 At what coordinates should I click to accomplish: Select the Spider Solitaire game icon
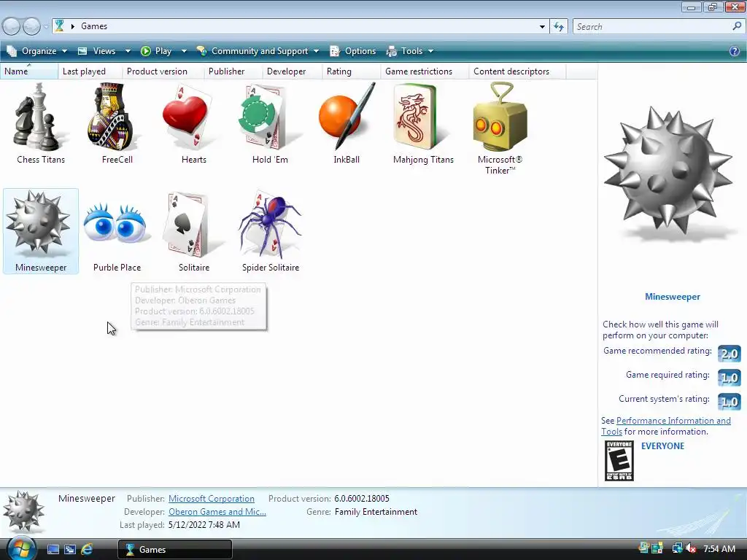[x=269, y=223]
